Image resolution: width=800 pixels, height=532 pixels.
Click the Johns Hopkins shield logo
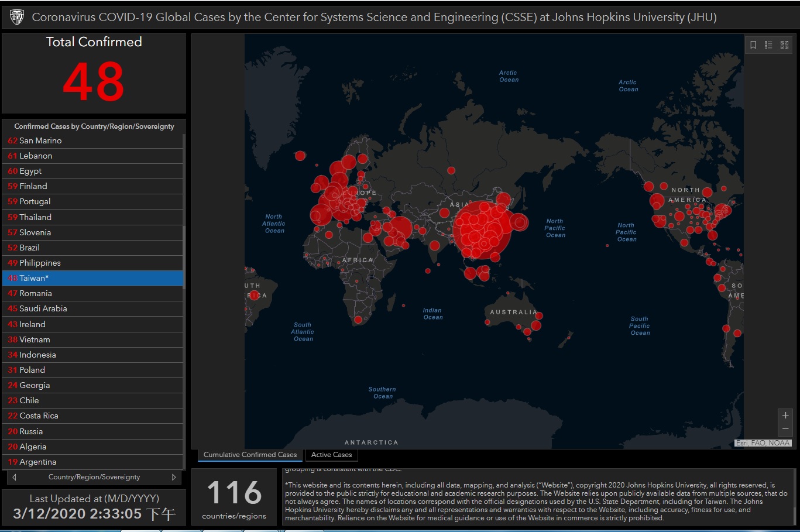coord(17,18)
